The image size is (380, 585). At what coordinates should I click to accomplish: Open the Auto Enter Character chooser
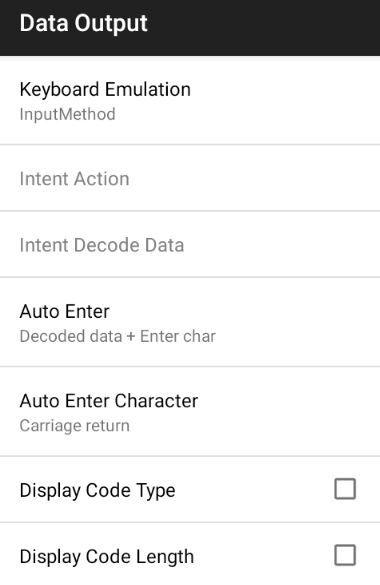tap(190, 412)
